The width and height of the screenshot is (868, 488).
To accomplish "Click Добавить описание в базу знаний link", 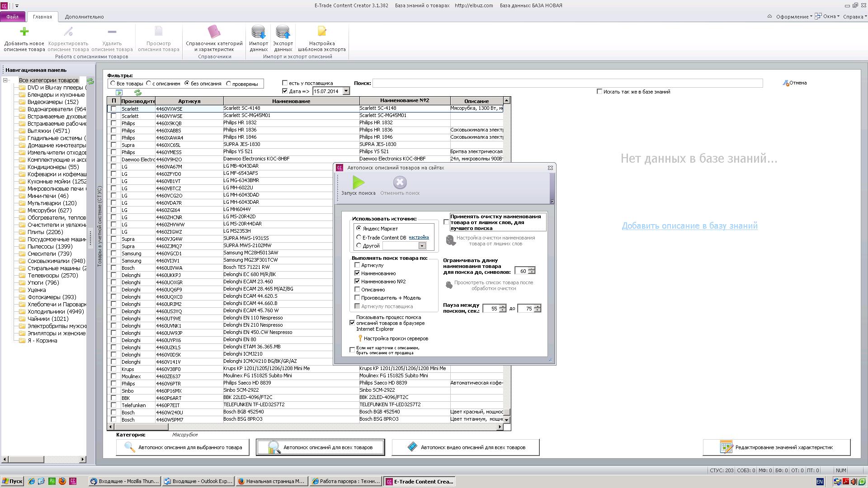I will click(689, 226).
